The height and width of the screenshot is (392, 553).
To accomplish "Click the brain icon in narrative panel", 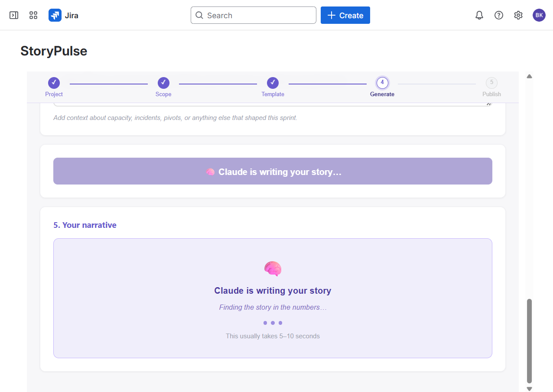I will 273,269.
